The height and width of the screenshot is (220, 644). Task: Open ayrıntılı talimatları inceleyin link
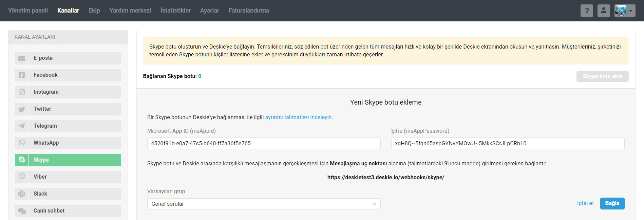click(298, 117)
